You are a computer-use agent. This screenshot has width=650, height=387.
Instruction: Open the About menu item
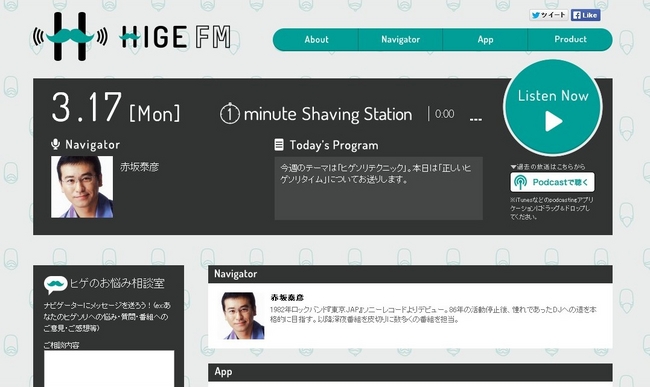coord(316,40)
